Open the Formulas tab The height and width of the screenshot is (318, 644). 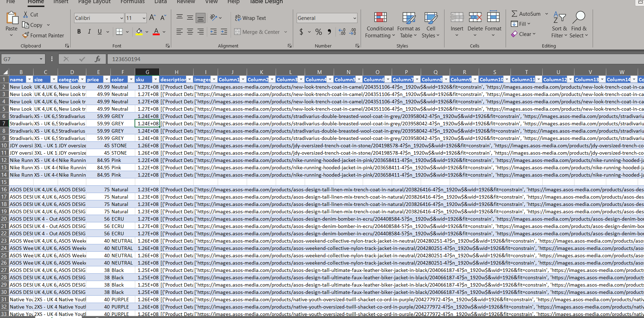click(132, 2)
